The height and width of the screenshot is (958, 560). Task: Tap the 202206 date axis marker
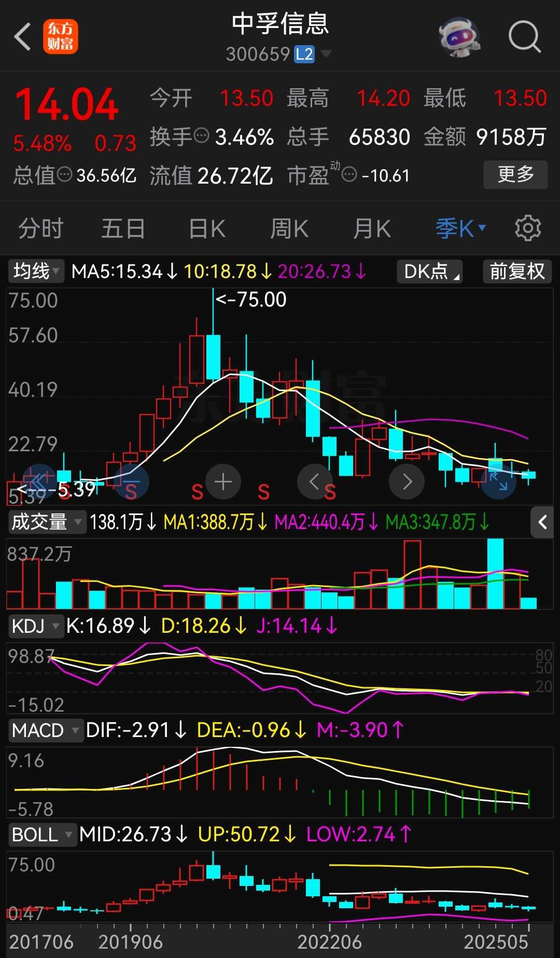(x=329, y=942)
